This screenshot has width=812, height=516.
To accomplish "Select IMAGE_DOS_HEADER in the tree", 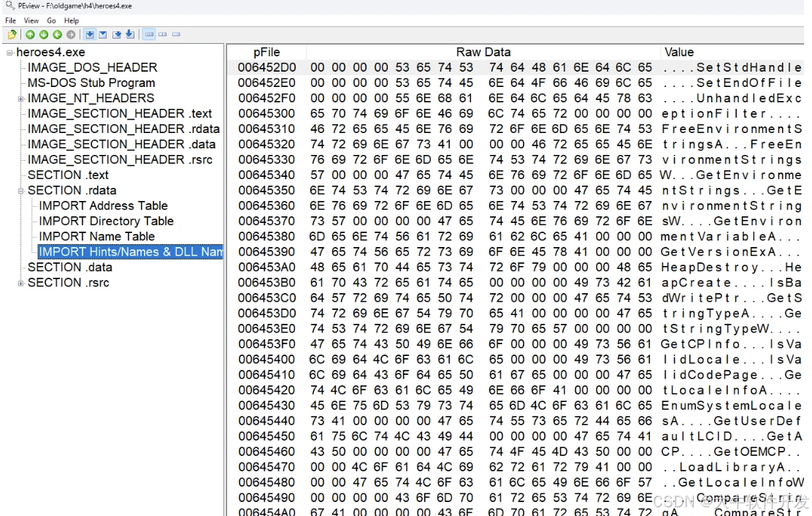I will 92,68.
